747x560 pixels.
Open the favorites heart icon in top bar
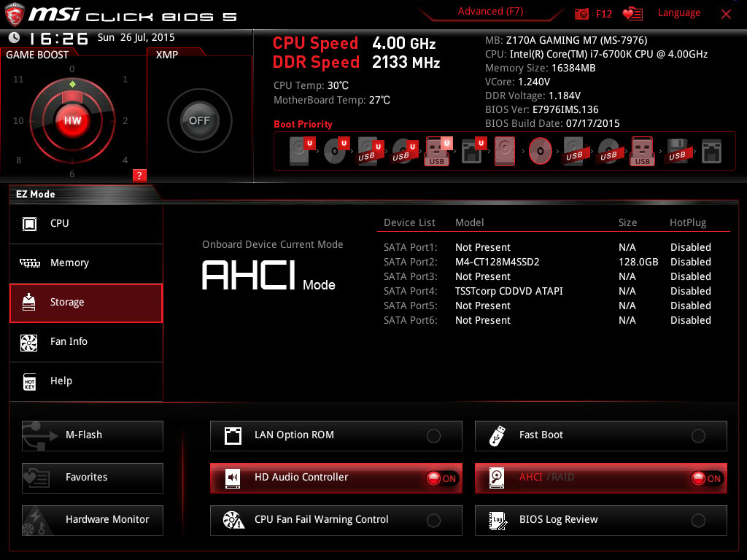[x=632, y=14]
